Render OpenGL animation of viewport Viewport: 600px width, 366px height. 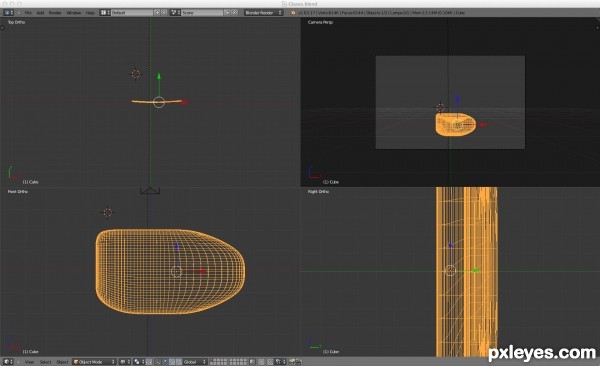[299, 362]
